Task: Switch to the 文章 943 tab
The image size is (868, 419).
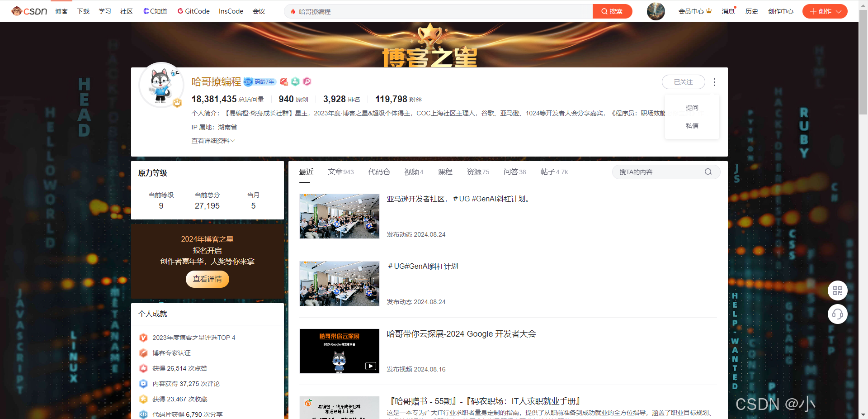Action: (340, 172)
